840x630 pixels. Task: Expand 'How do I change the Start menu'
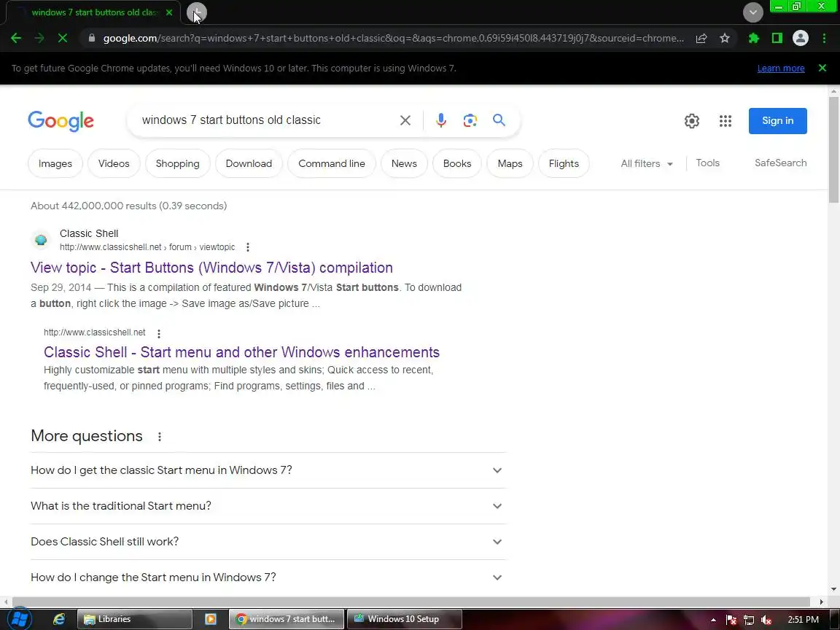[268, 577]
